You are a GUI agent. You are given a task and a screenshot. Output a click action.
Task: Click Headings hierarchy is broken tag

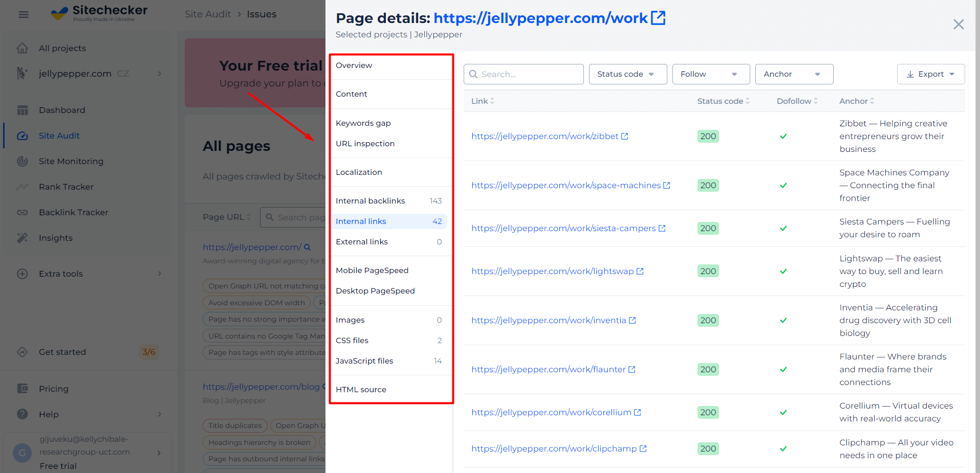tap(259, 442)
